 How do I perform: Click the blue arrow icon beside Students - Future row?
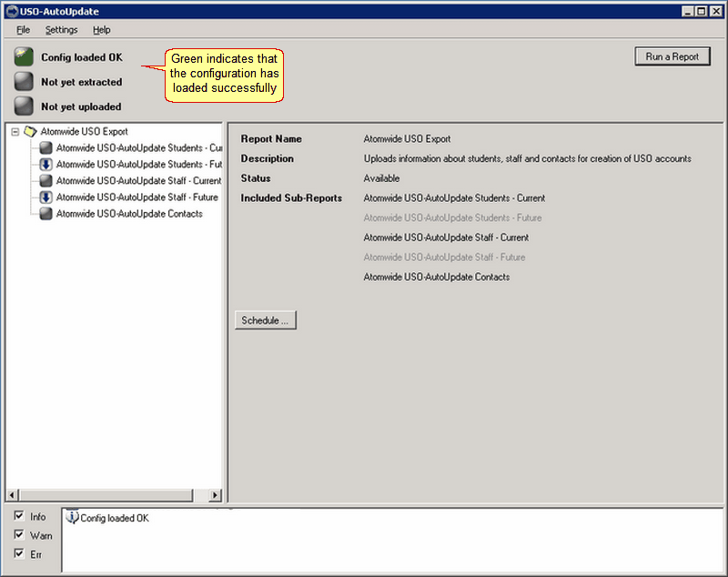point(45,165)
